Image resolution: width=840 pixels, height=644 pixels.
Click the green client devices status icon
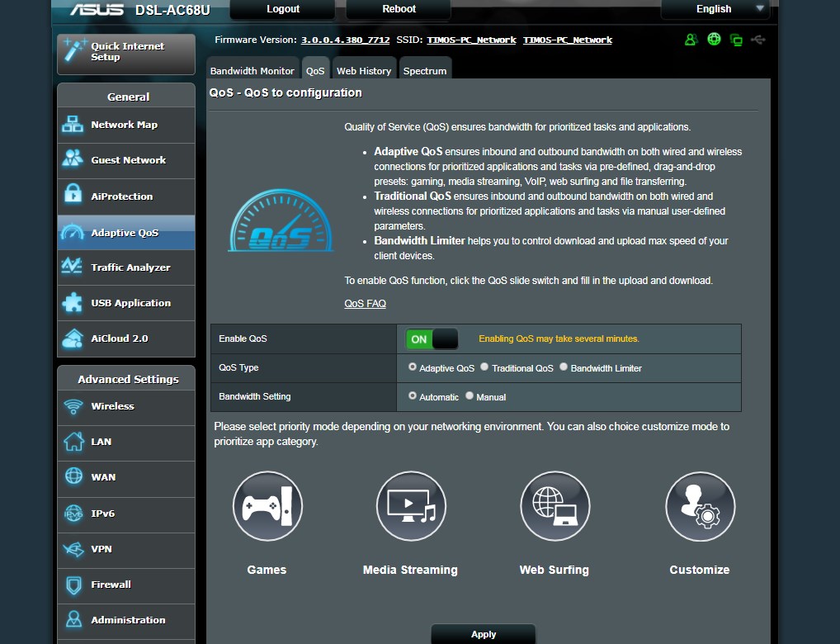[736, 40]
